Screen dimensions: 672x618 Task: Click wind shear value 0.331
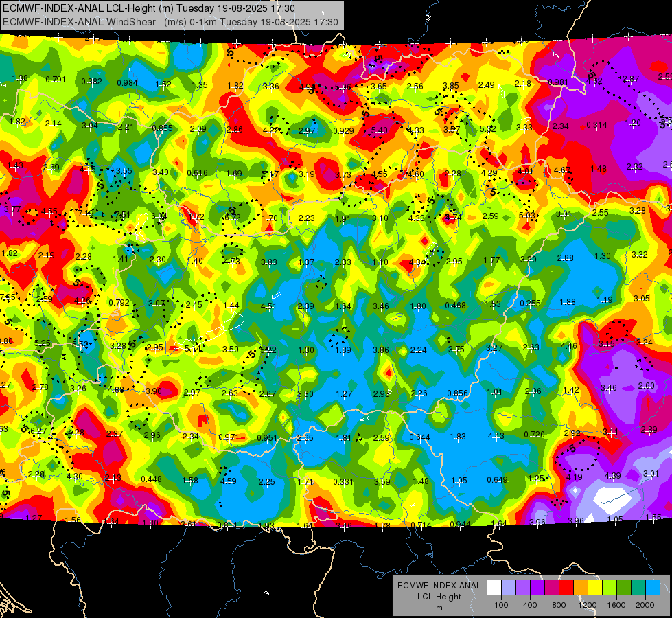[x=343, y=482]
